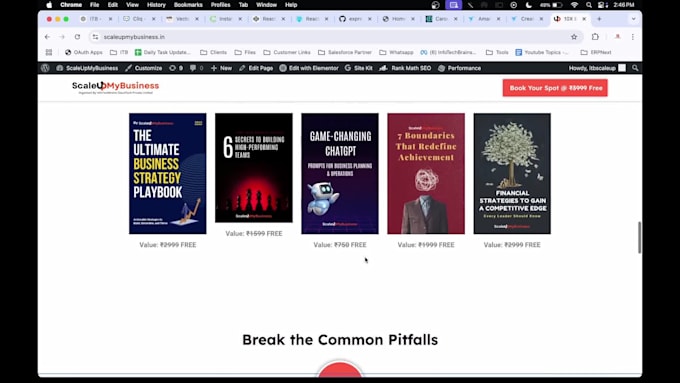Open the Customize admin bar item
The image size is (680, 383).
pyautogui.click(x=144, y=68)
